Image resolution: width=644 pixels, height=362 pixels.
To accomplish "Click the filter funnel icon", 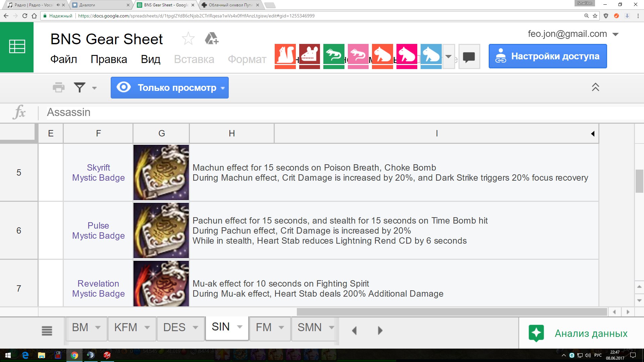I will click(79, 87).
